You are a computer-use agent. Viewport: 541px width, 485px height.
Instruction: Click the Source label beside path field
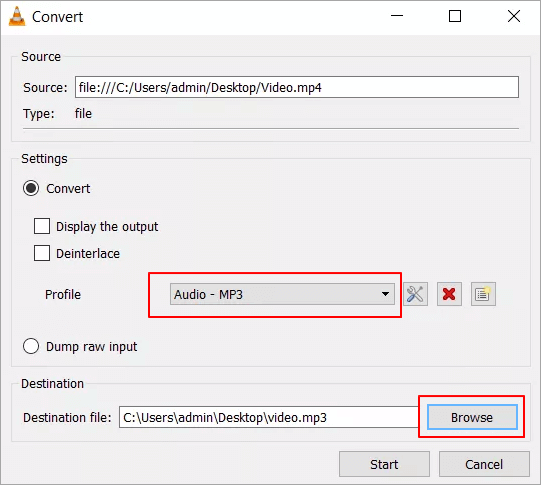click(x=45, y=88)
